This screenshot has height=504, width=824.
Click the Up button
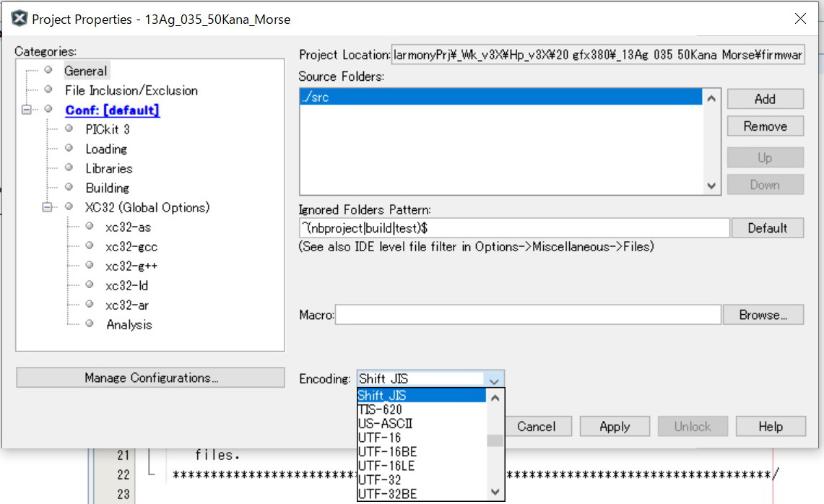(x=766, y=157)
